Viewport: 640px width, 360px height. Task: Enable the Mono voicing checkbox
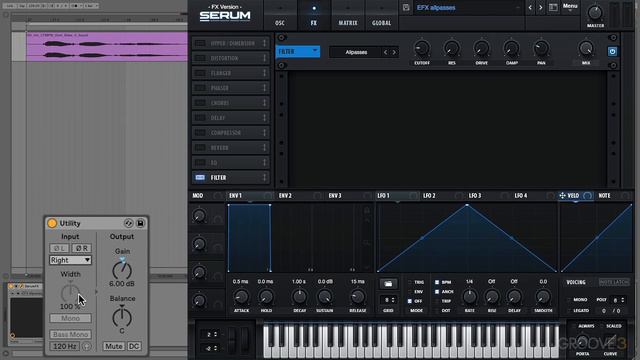569,300
